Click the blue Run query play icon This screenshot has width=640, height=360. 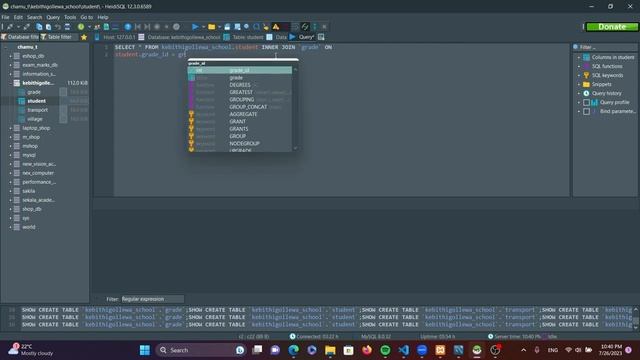pos(195,27)
